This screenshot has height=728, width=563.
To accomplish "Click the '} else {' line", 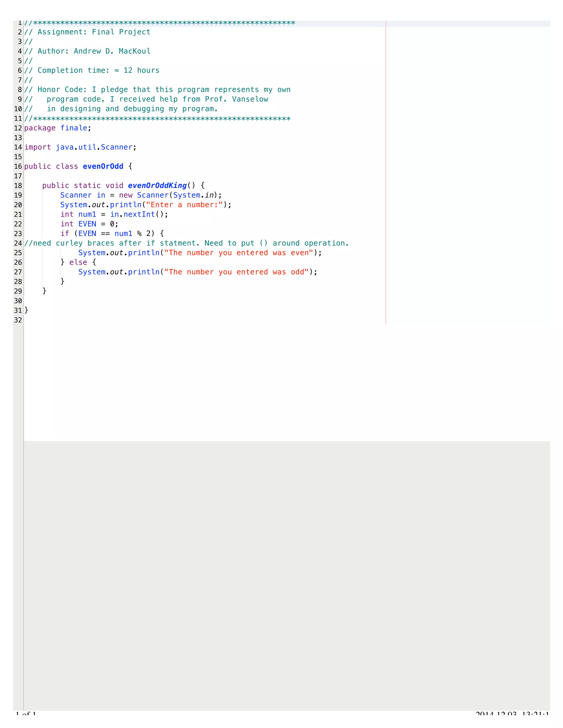I will click(78, 262).
